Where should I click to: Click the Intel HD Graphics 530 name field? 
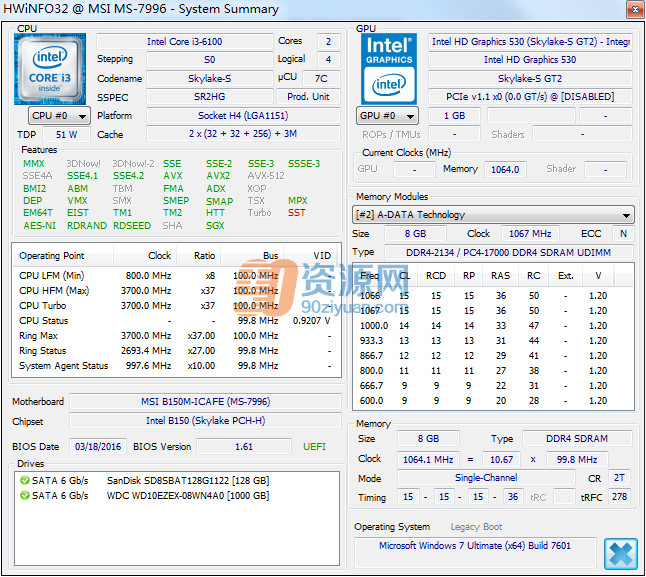point(530,60)
